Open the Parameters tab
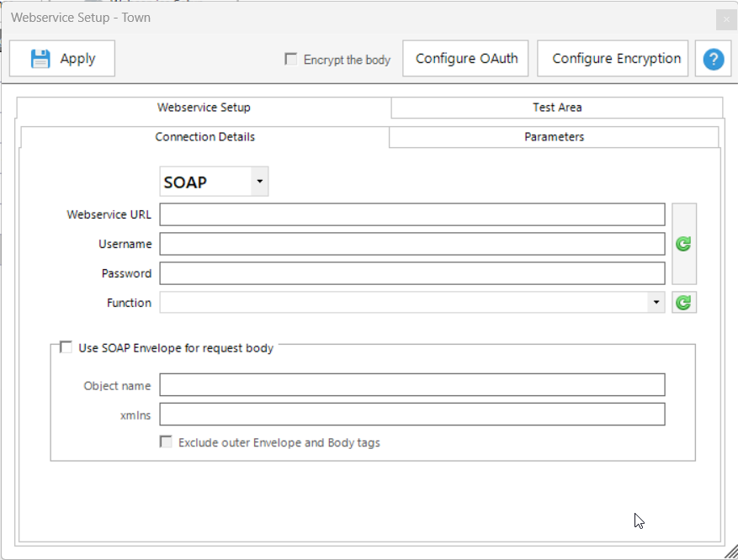 click(x=554, y=137)
